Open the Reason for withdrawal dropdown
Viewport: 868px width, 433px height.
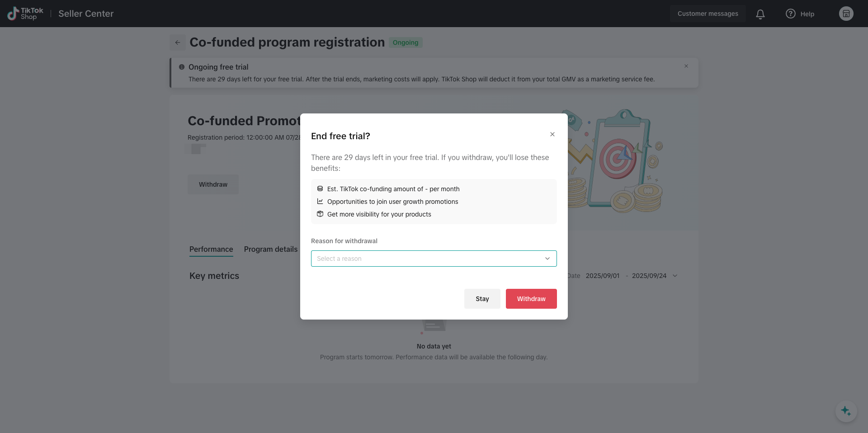pos(429,259)
